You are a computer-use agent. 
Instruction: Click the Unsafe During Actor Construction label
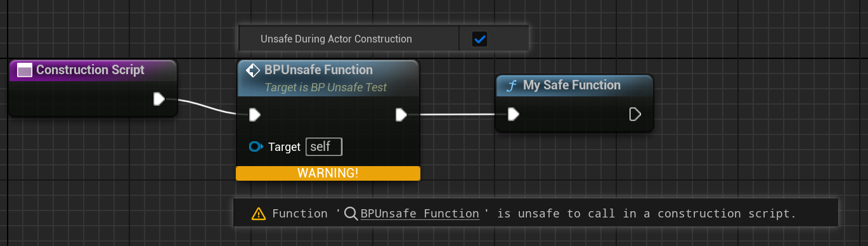tap(336, 39)
